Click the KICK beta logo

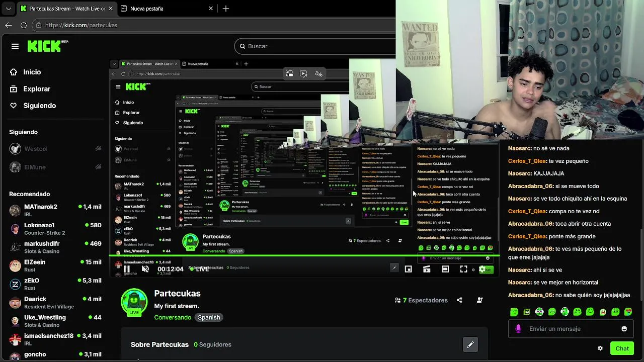click(x=48, y=46)
